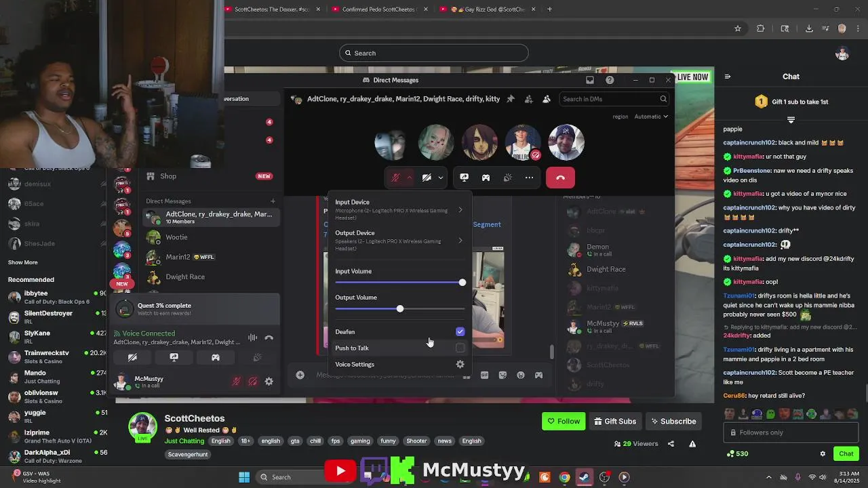Open the Dwight Race direct message
The image size is (868, 488).
point(210,277)
